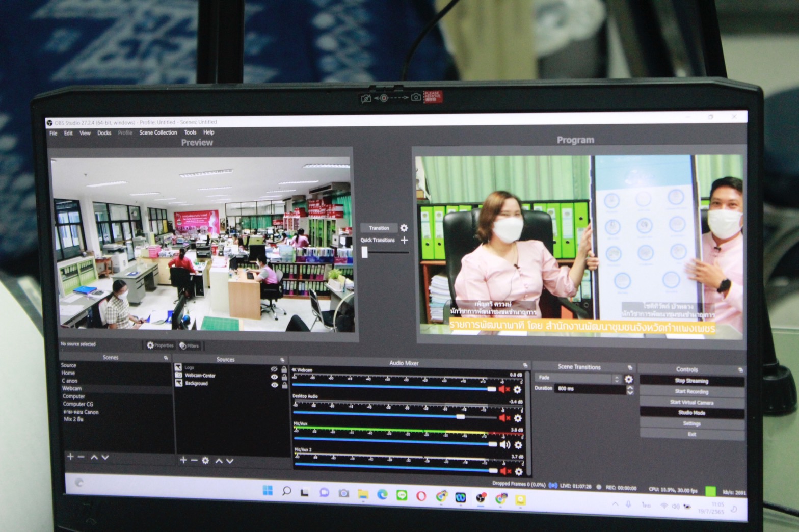Open the Tools menu

(190, 132)
